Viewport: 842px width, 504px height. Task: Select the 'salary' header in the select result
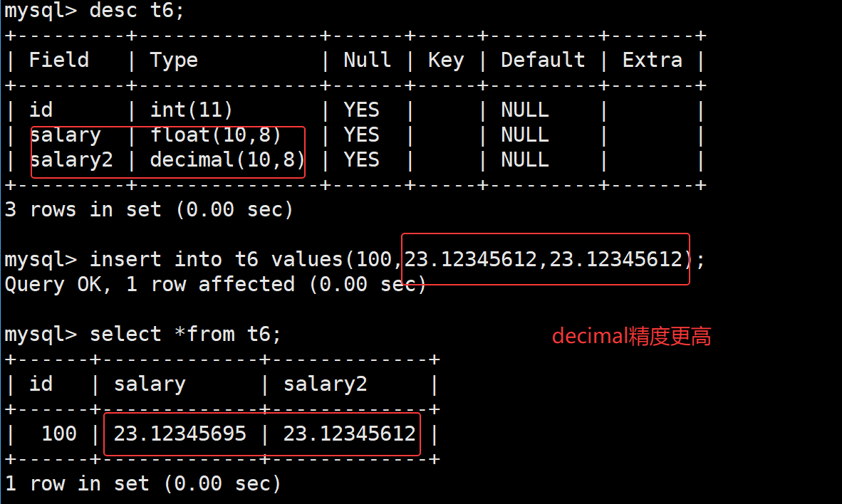(x=150, y=385)
